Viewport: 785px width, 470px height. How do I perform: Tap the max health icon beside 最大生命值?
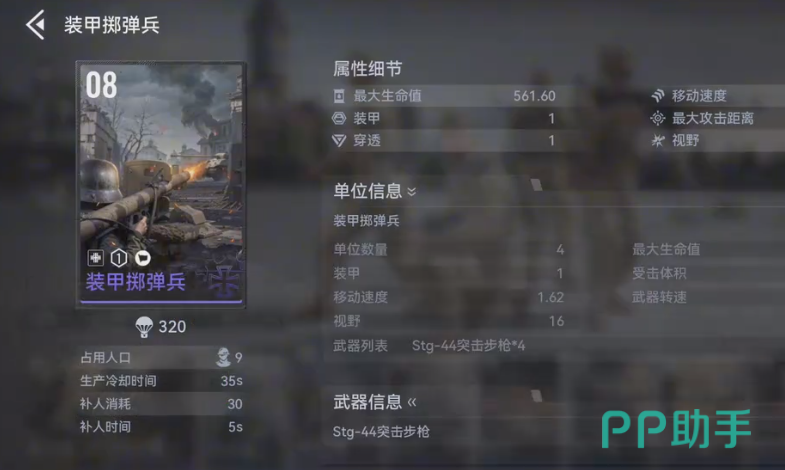click(339, 96)
